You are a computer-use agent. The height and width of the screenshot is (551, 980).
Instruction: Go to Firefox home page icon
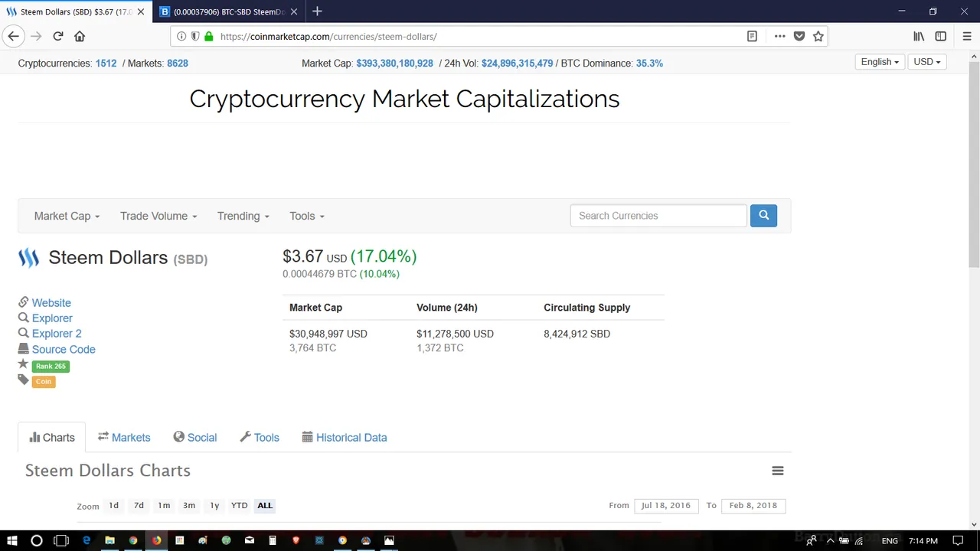(x=80, y=36)
